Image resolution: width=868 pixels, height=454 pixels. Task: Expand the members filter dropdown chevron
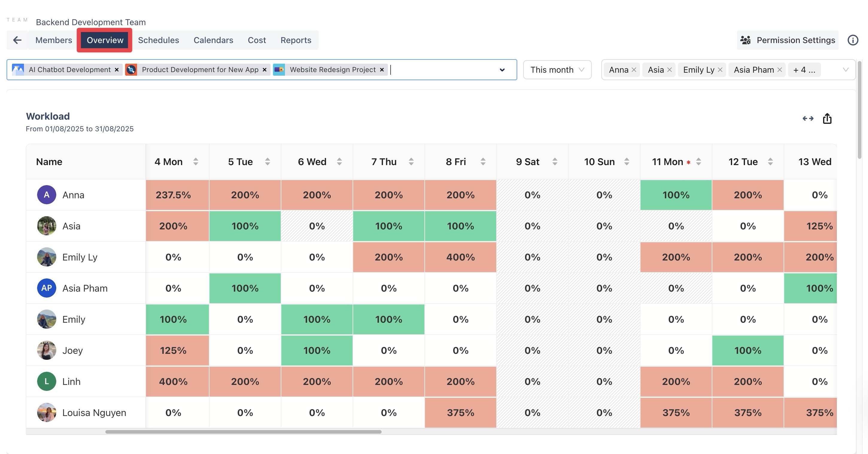pyautogui.click(x=846, y=70)
